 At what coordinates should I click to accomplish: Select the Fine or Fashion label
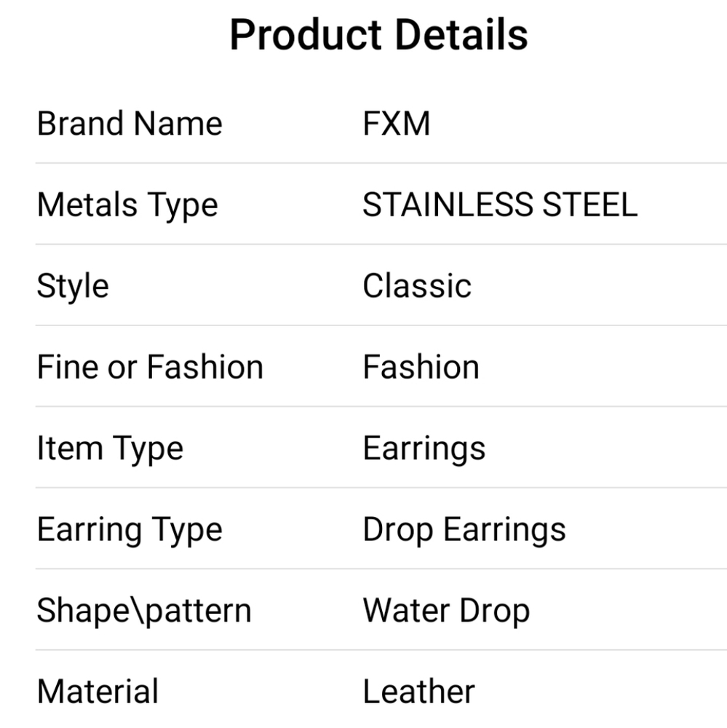pyautogui.click(x=150, y=367)
